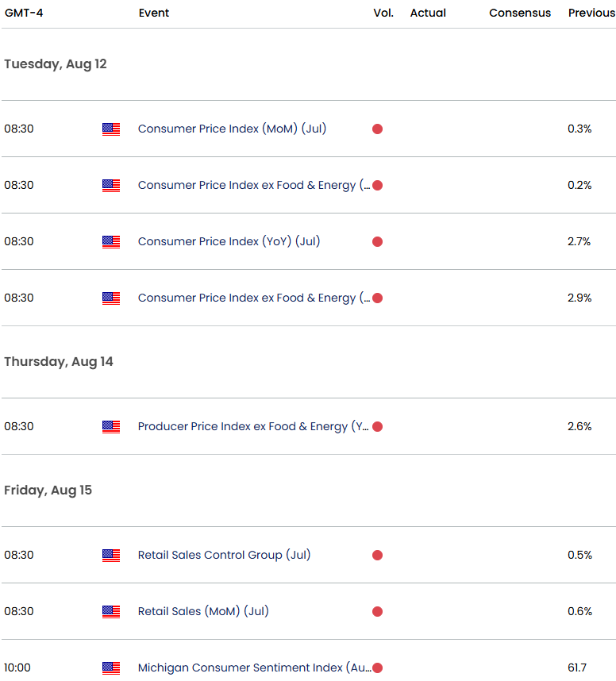Click the US flag beside Producer Price Index row
The width and height of the screenshot is (616, 681).
111,426
